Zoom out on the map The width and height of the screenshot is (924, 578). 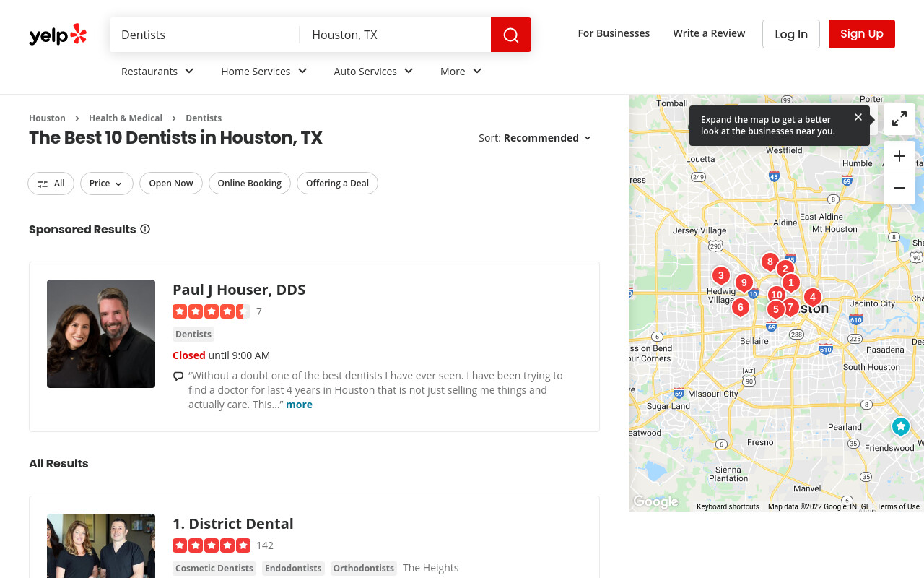tap(899, 189)
